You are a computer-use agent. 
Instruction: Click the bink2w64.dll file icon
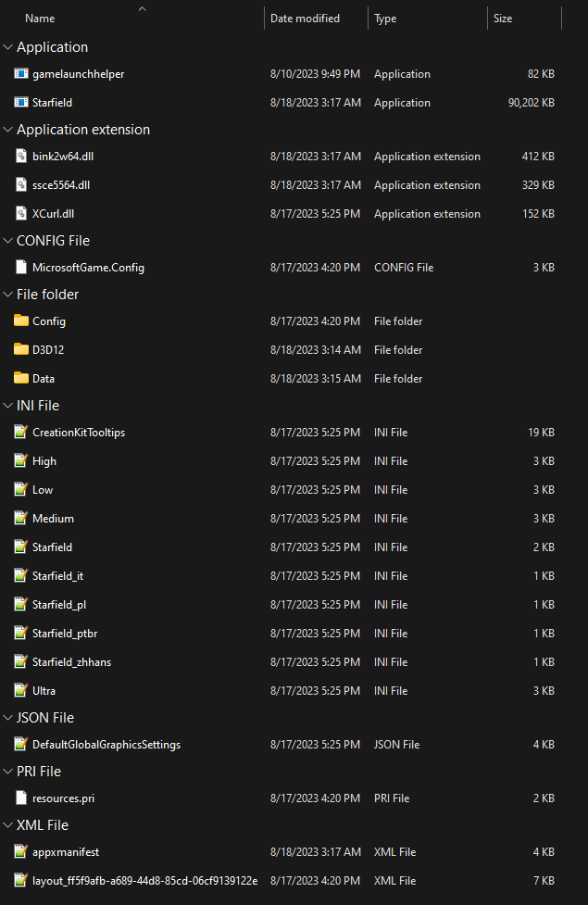coord(20,157)
